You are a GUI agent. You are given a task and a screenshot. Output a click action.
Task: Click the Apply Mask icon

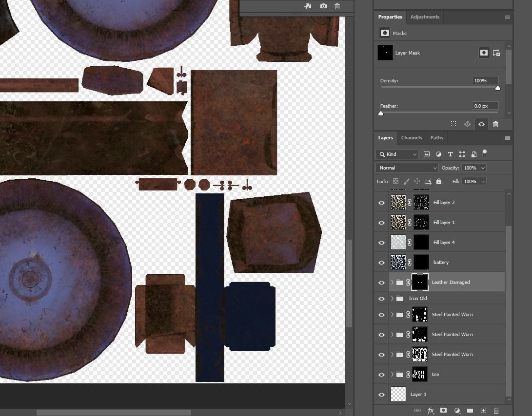[x=467, y=124]
